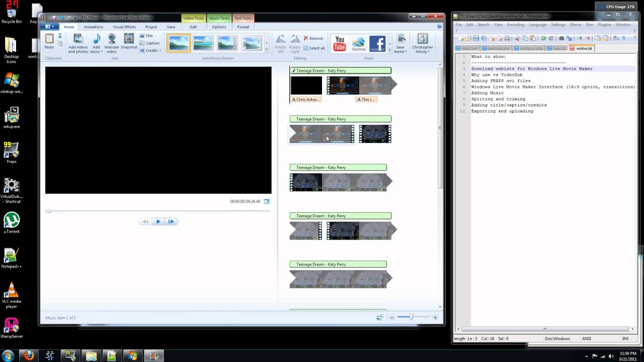Screen dimensions: 644x362
Task: Open the Save movie dropdown
Action: [x=400, y=51]
